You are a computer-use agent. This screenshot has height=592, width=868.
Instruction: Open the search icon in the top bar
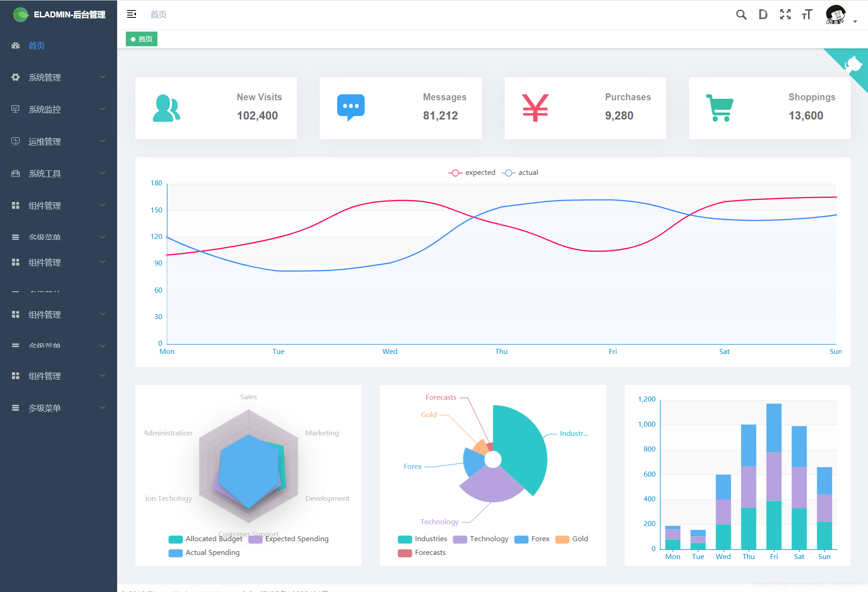(x=741, y=15)
